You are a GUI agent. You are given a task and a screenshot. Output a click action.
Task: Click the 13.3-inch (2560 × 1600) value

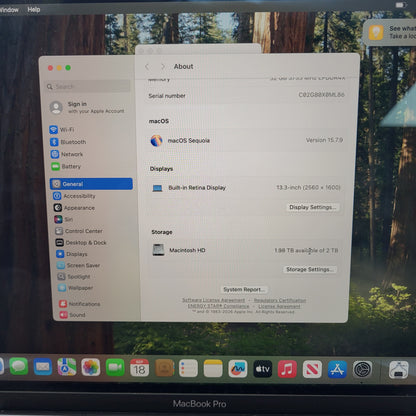308,187
